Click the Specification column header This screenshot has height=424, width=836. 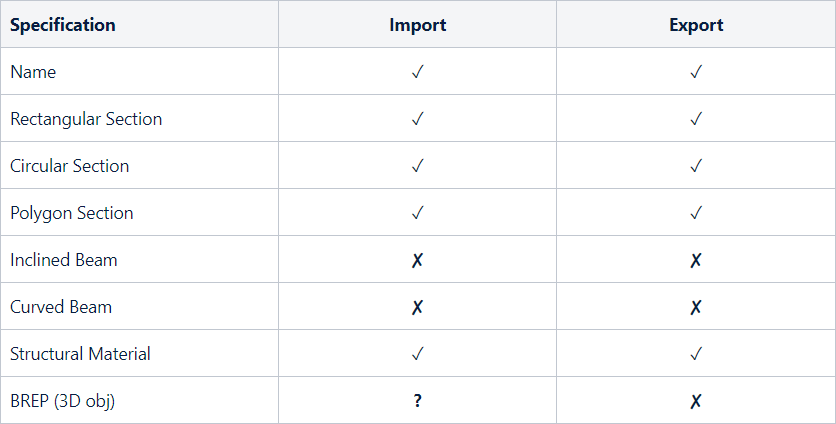(63, 25)
